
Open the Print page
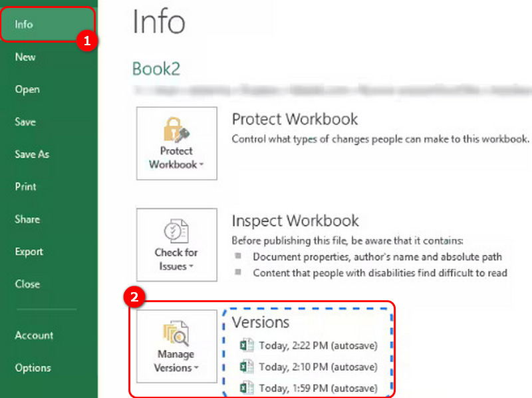25,186
